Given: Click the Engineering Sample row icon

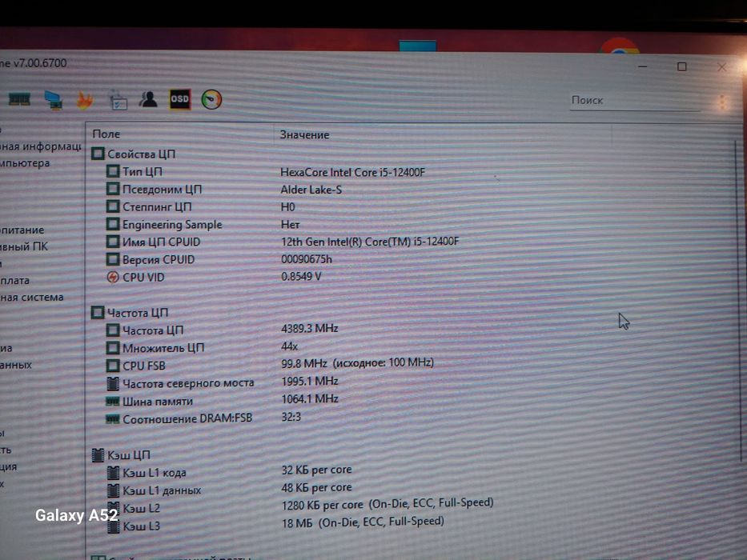Looking at the screenshot, I should pyautogui.click(x=113, y=224).
